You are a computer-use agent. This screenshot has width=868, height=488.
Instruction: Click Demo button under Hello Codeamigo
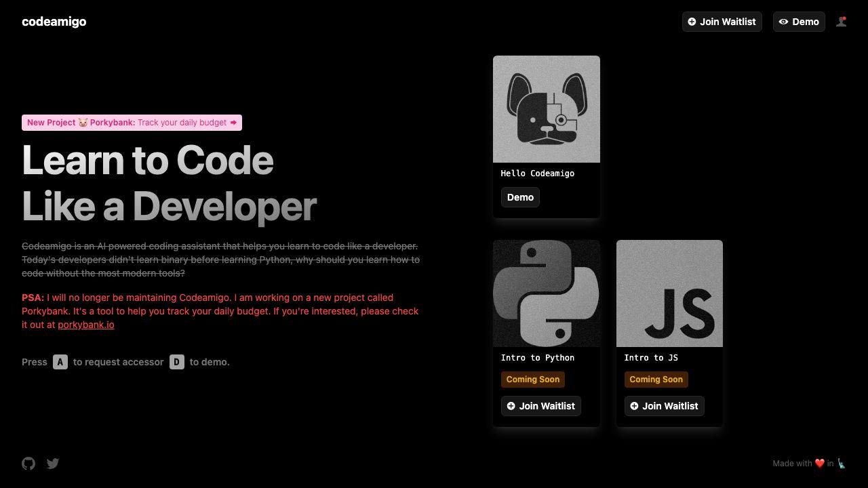click(520, 197)
